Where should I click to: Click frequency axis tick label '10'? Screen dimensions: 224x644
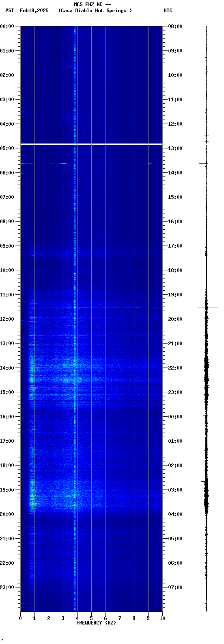(162, 618)
